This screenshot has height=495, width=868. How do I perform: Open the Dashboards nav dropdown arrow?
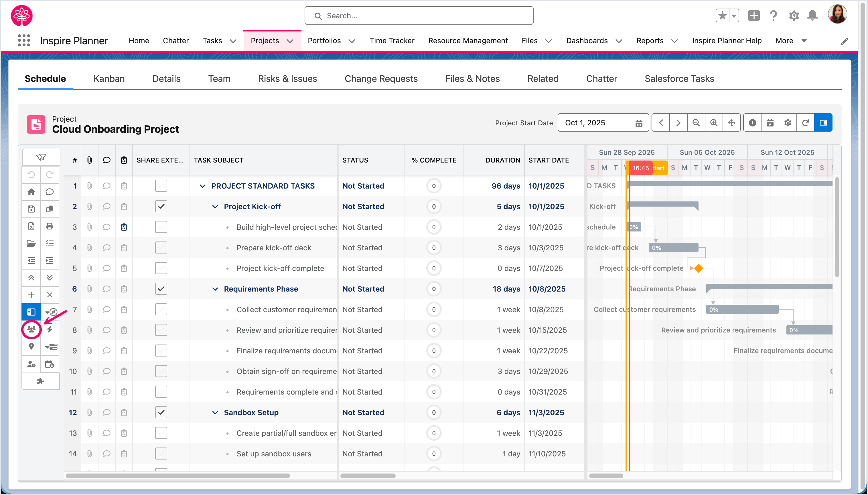[619, 41]
